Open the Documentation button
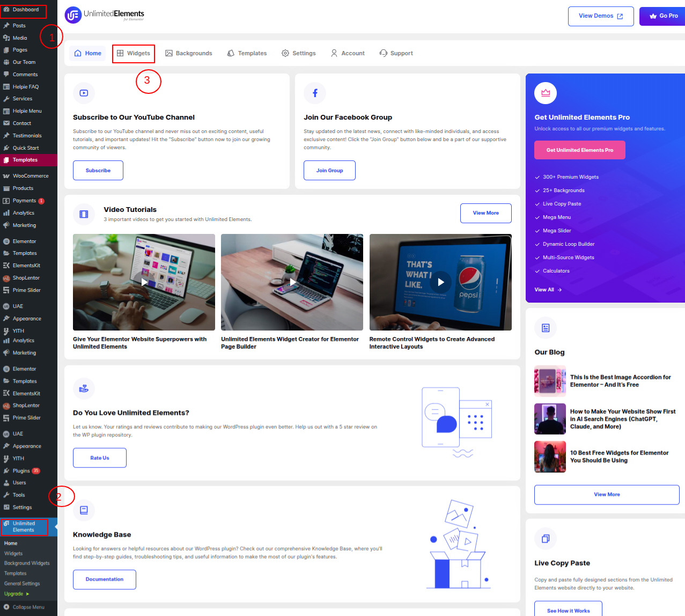The width and height of the screenshot is (685, 616). (105, 580)
